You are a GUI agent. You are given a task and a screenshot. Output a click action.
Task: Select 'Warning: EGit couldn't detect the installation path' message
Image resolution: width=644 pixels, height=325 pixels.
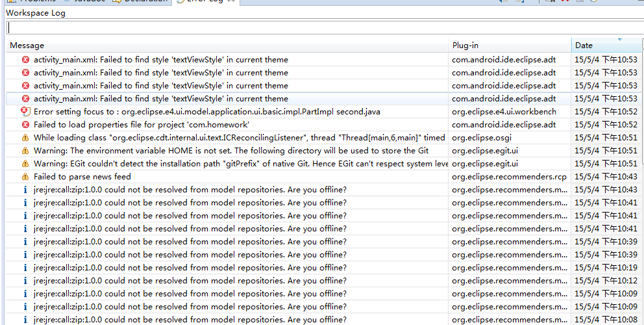click(x=241, y=164)
